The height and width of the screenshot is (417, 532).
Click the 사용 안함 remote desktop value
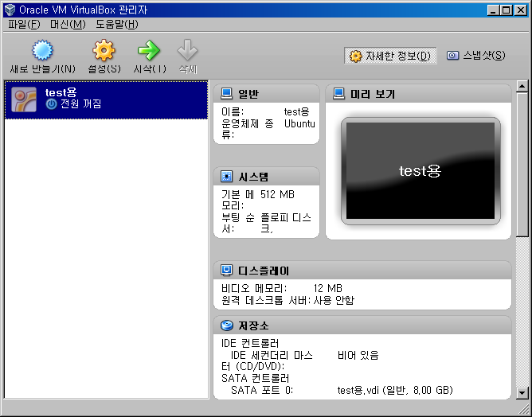click(334, 300)
